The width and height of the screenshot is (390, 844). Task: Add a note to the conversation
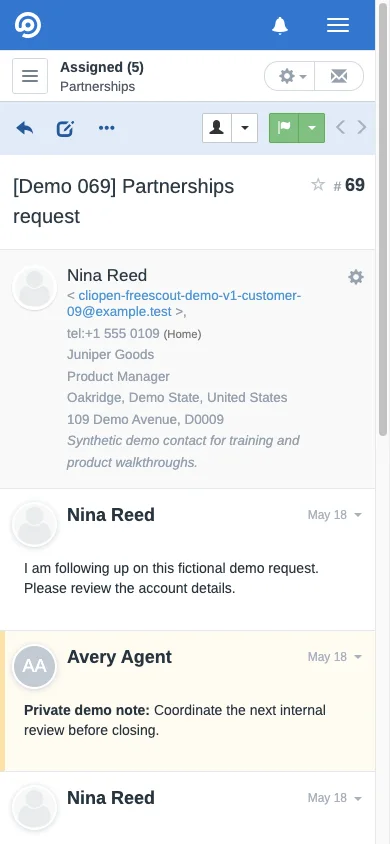[65, 128]
